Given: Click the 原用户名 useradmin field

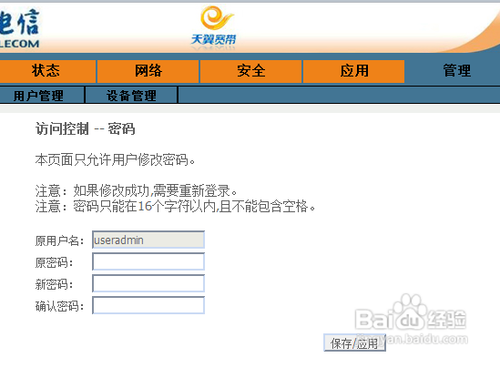Looking at the screenshot, I should 148,240.
